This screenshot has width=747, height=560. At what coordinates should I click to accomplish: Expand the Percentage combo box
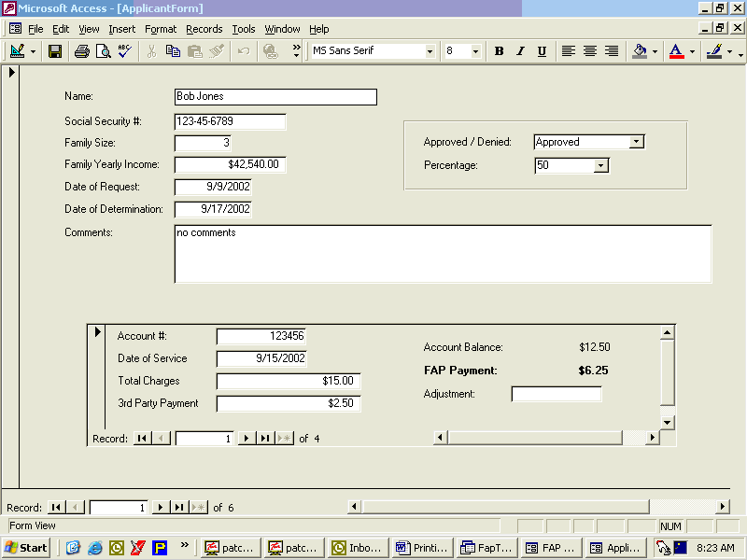600,165
